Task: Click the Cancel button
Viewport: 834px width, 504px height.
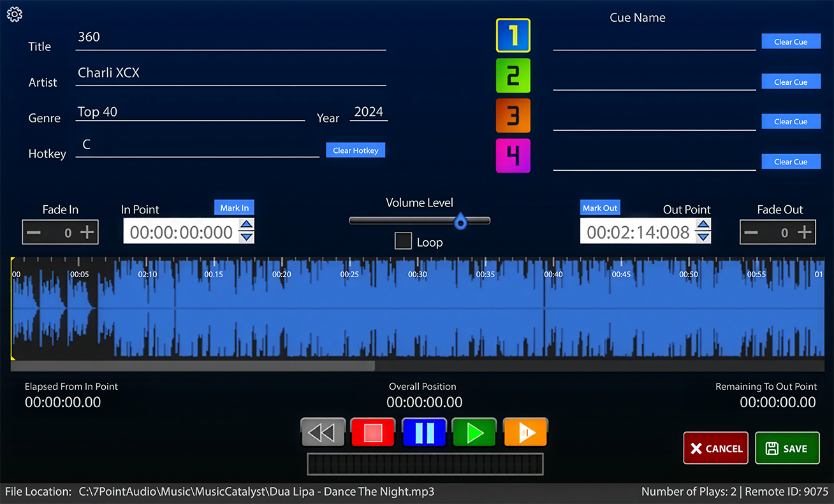Action: [716, 448]
